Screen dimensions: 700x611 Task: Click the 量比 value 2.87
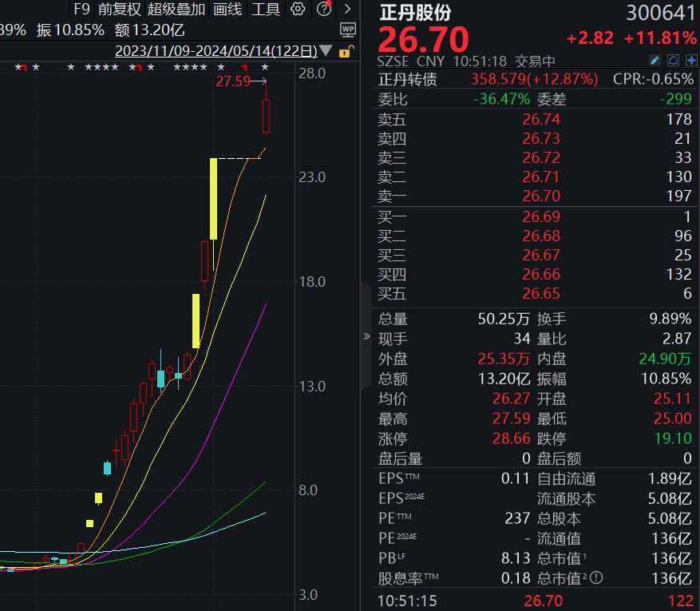point(677,339)
